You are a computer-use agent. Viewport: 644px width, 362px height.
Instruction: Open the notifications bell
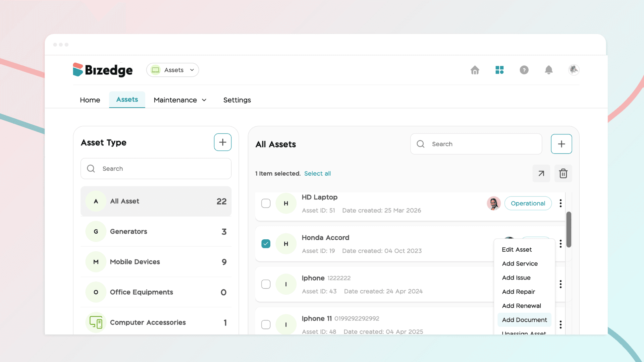[x=549, y=70]
